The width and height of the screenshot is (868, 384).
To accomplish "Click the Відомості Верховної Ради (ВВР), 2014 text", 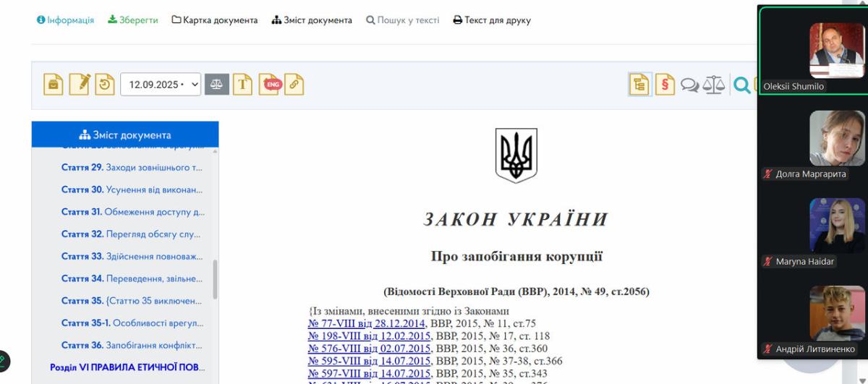I will tap(516, 291).
